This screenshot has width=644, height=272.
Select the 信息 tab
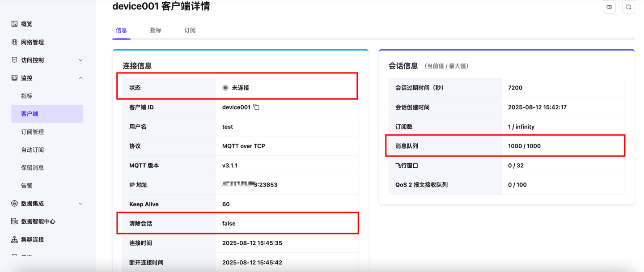(x=121, y=30)
